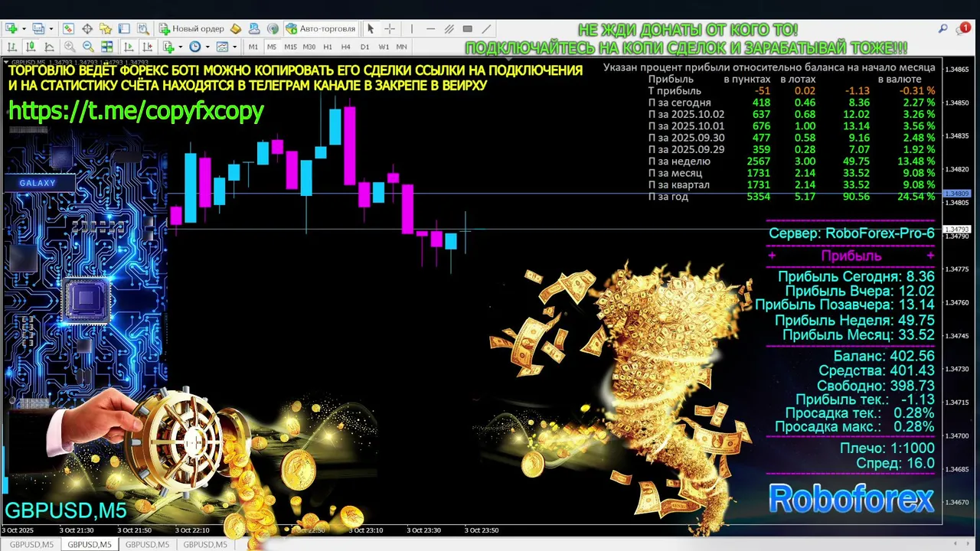Switch timeframe to W1
The height and width of the screenshot is (551, 980).
tap(384, 47)
